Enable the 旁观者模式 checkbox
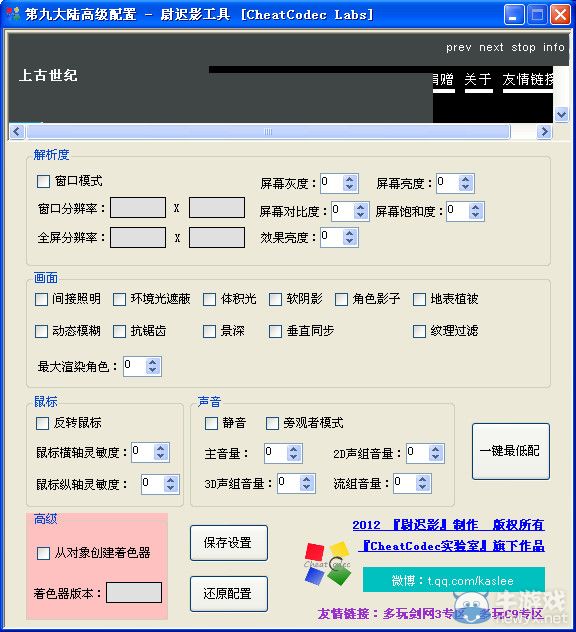 272,424
